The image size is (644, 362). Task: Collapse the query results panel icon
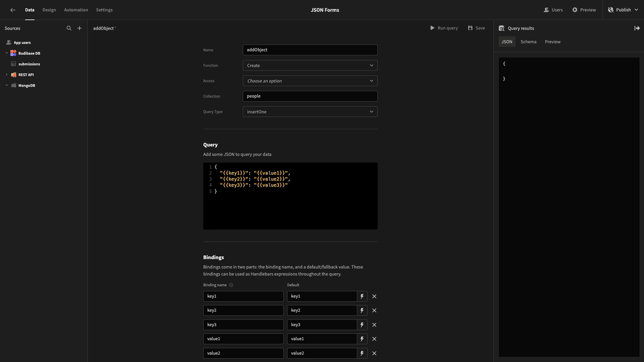click(x=637, y=28)
